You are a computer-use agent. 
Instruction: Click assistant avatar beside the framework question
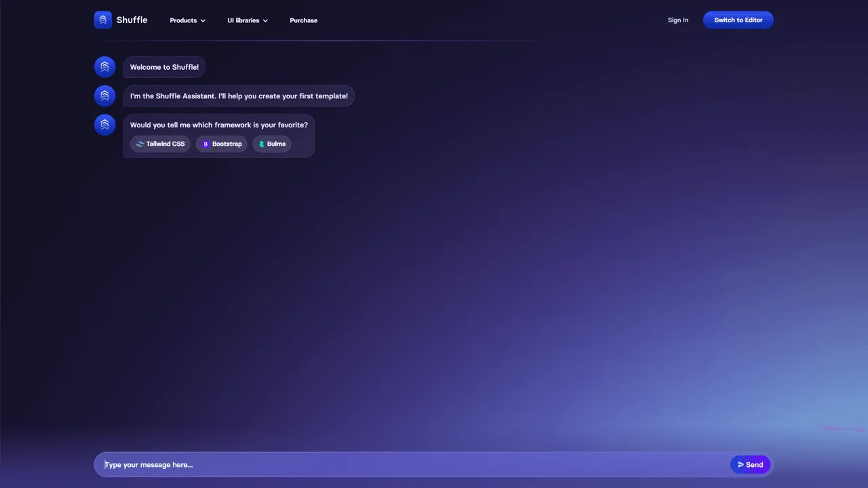(105, 125)
